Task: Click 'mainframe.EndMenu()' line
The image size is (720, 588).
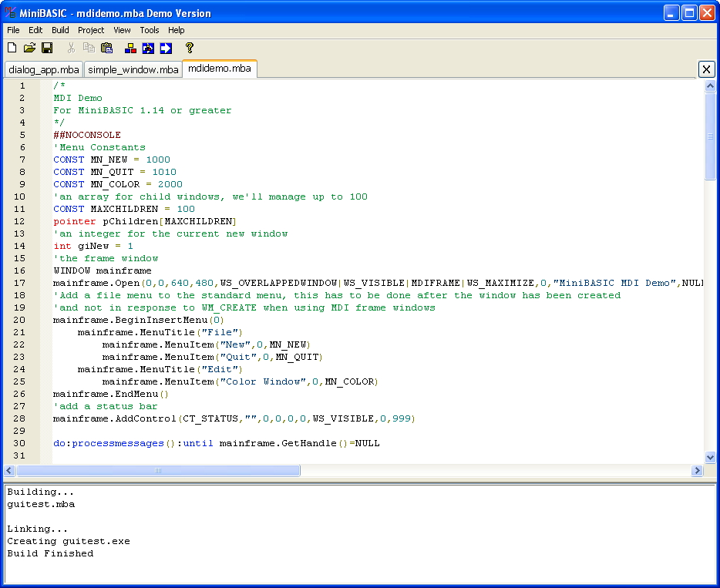Action: 111,395
